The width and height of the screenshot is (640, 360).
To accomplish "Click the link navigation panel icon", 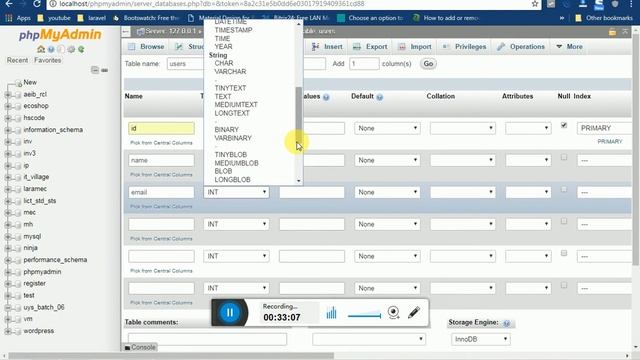I will click(x=105, y=70).
